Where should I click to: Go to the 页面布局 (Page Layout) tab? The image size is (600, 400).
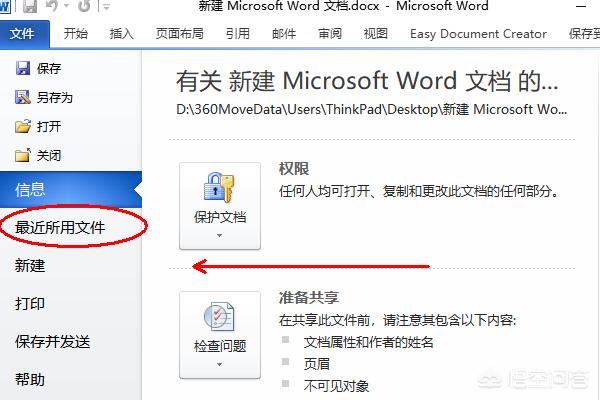(180, 34)
